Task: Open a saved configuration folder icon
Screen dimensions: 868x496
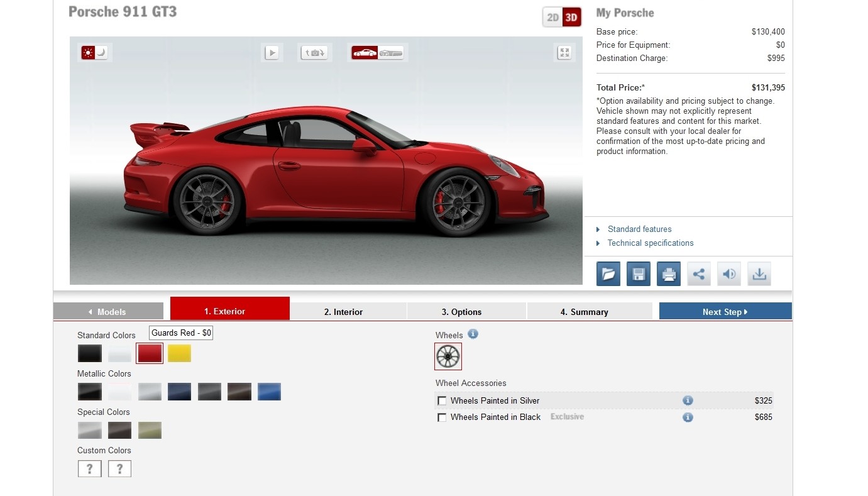Action: pos(608,274)
